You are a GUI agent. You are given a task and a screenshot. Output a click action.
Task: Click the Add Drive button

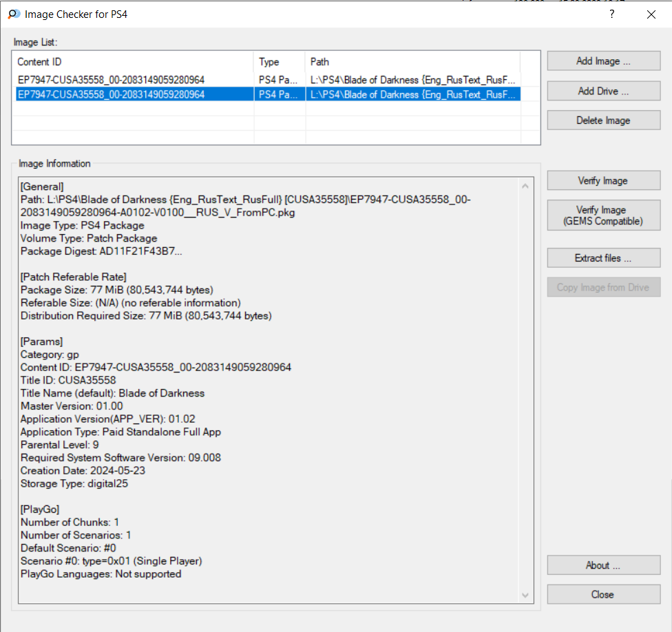coord(603,91)
